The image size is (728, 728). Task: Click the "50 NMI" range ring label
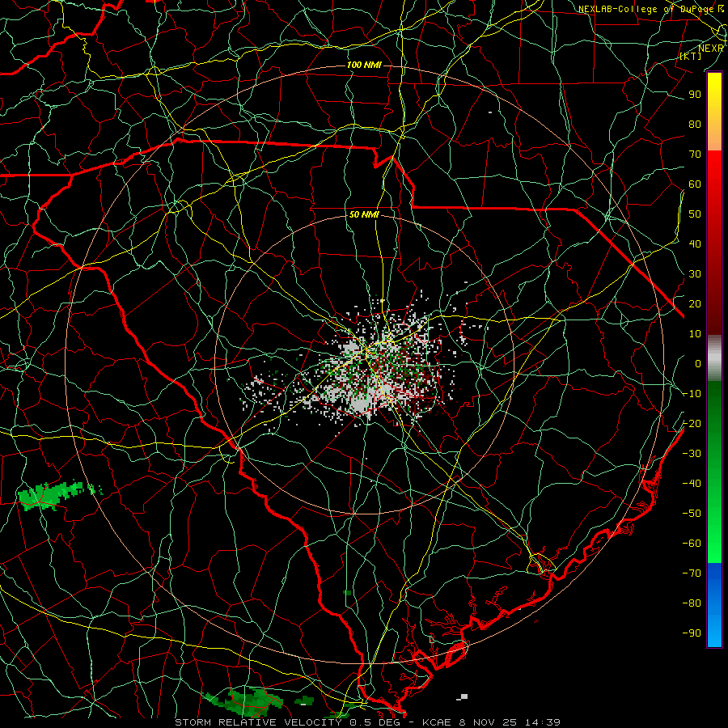(x=364, y=214)
